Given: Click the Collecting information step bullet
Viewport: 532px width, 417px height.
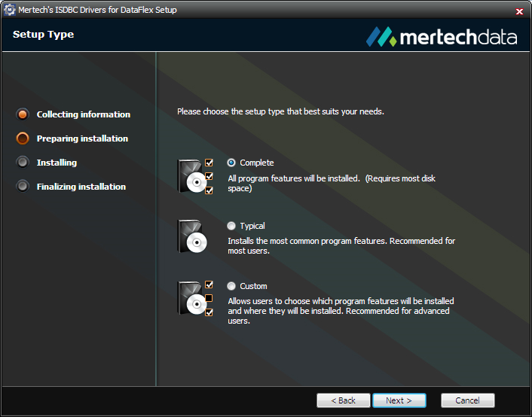Looking at the screenshot, I should [x=23, y=114].
